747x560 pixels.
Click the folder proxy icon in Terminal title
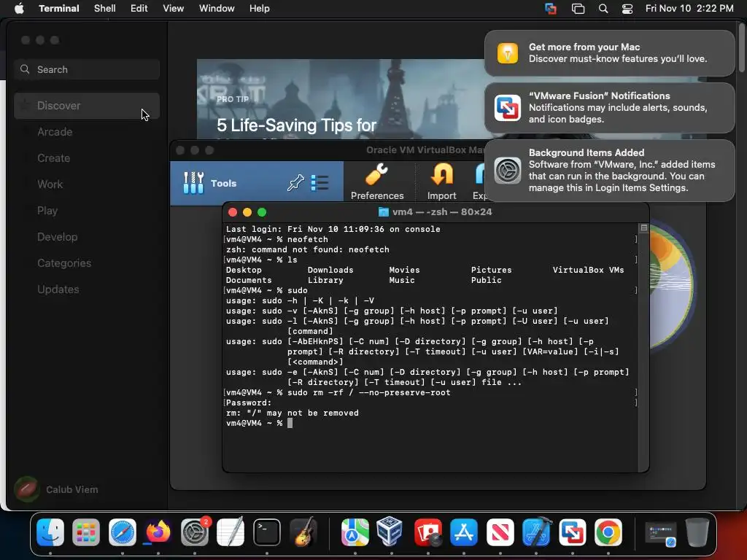pos(383,212)
